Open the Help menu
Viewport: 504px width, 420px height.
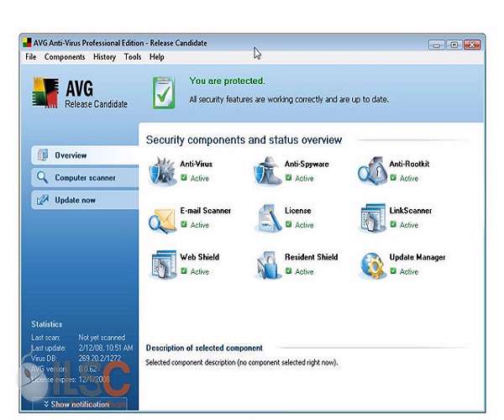tap(157, 57)
